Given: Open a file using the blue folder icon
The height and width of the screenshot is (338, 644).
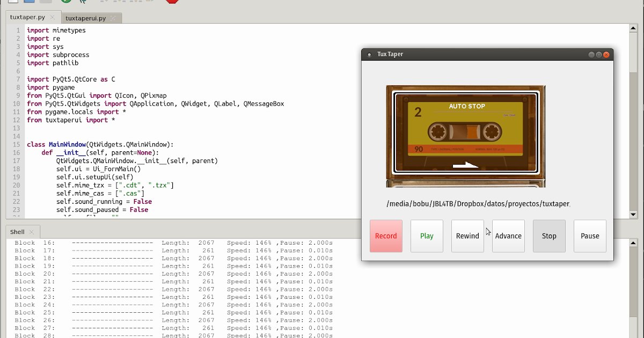Looking at the screenshot, I should [30, 2].
